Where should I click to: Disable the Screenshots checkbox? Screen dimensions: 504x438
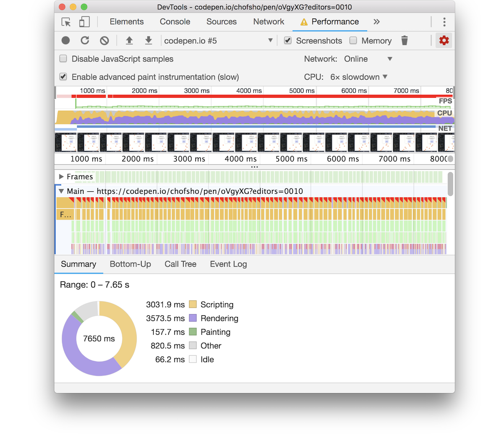click(288, 40)
